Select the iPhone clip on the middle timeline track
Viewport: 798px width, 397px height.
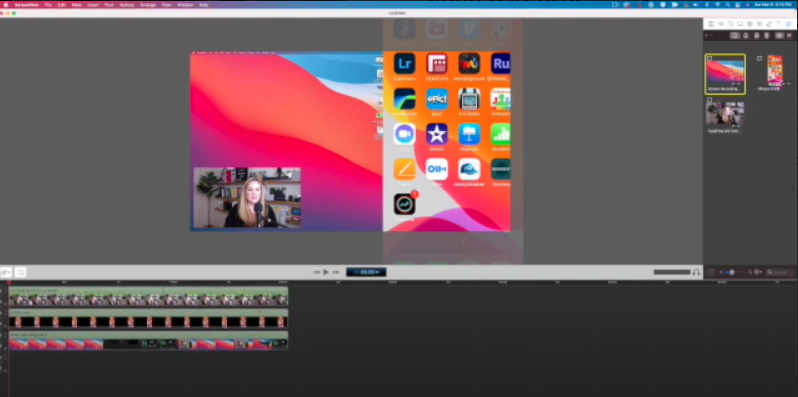[148, 318]
